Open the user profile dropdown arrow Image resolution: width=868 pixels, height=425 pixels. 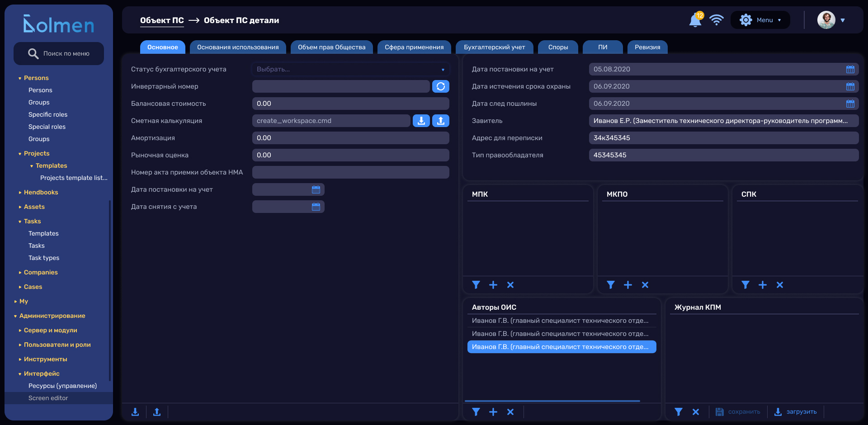tap(843, 20)
